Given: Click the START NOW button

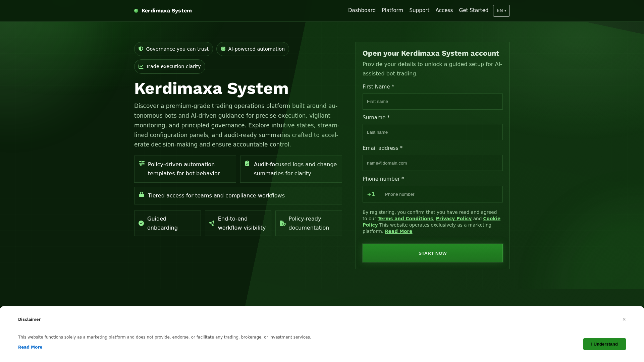Looking at the screenshot, I should click(433, 253).
